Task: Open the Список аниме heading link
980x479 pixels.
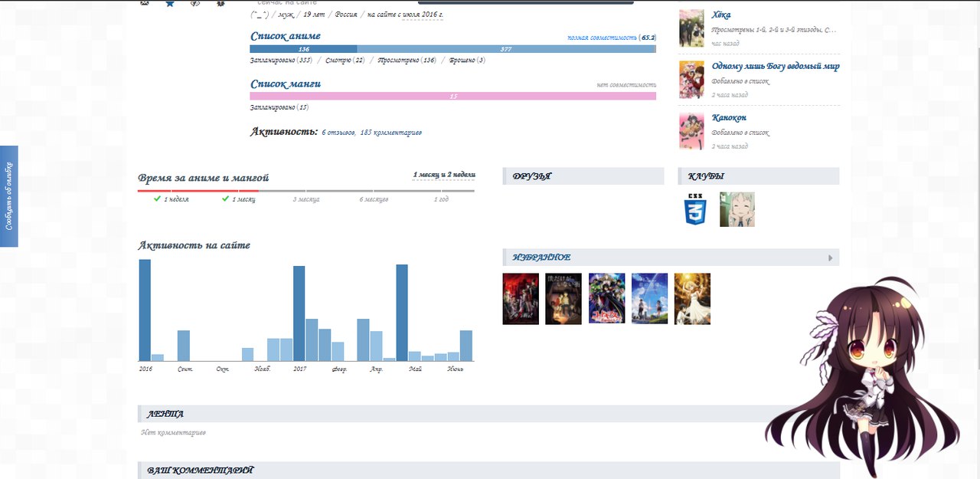Action: pyautogui.click(x=286, y=36)
